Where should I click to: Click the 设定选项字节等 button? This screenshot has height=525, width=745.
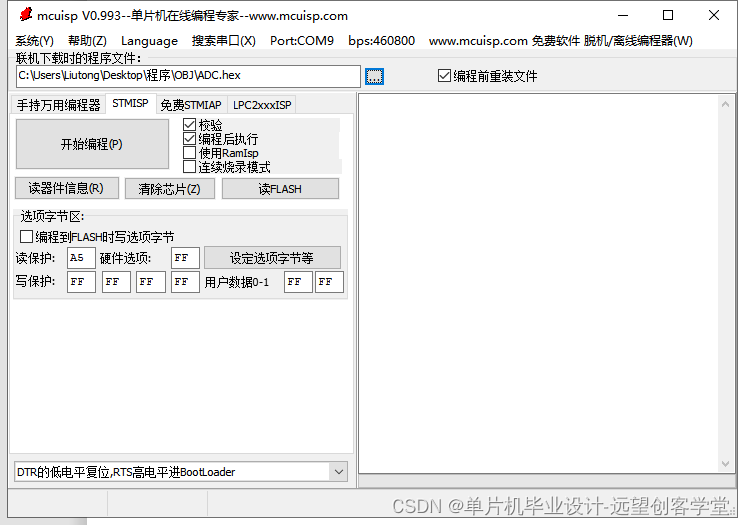[x=272, y=258]
